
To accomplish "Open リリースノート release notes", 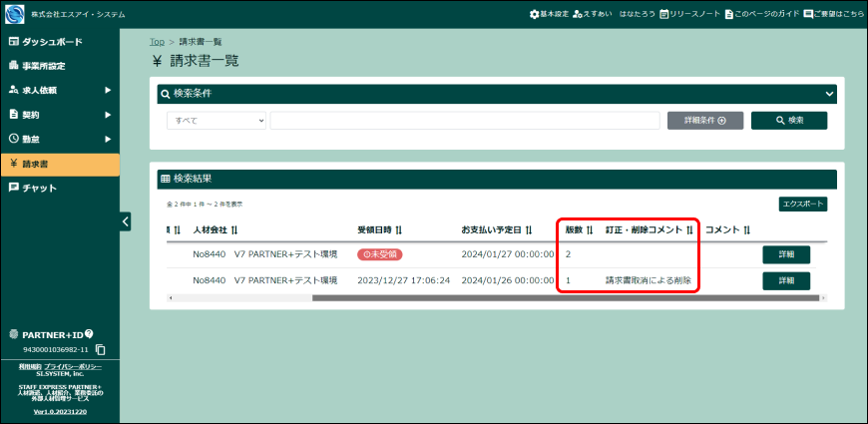I will click(689, 14).
